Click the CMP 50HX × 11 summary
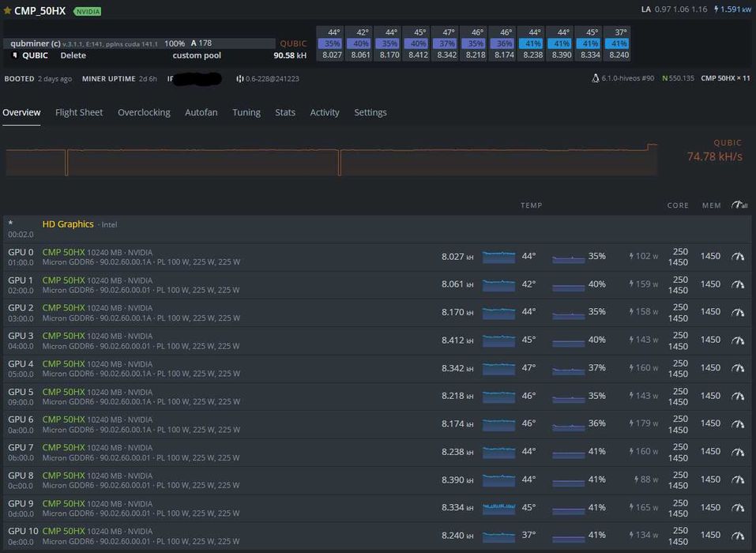 pos(725,78)
